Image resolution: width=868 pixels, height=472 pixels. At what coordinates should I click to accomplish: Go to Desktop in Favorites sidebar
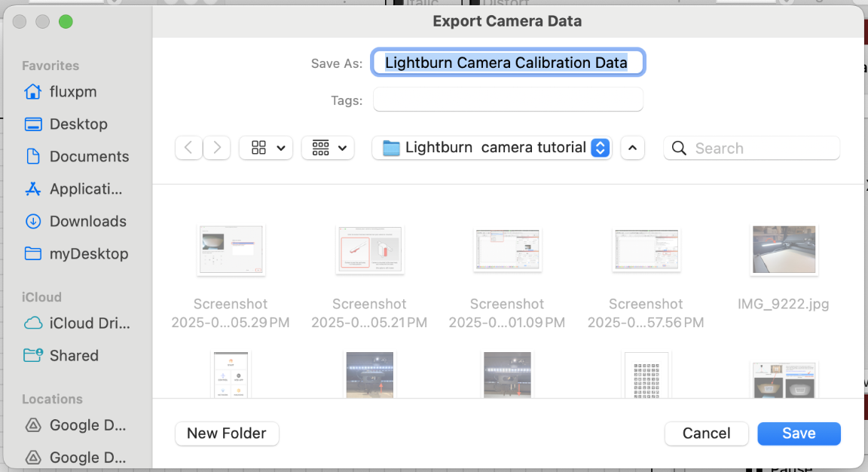[x=66, y=124]
